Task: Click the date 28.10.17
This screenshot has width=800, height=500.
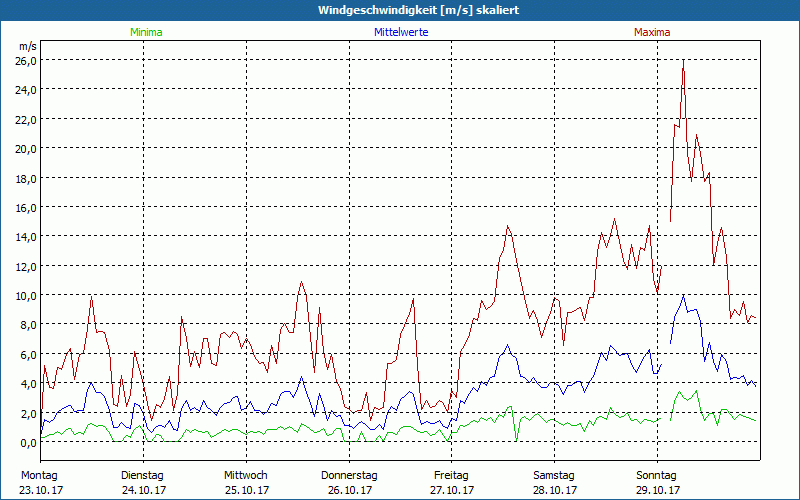Action: pyautogui.click(x=555, y=490)
